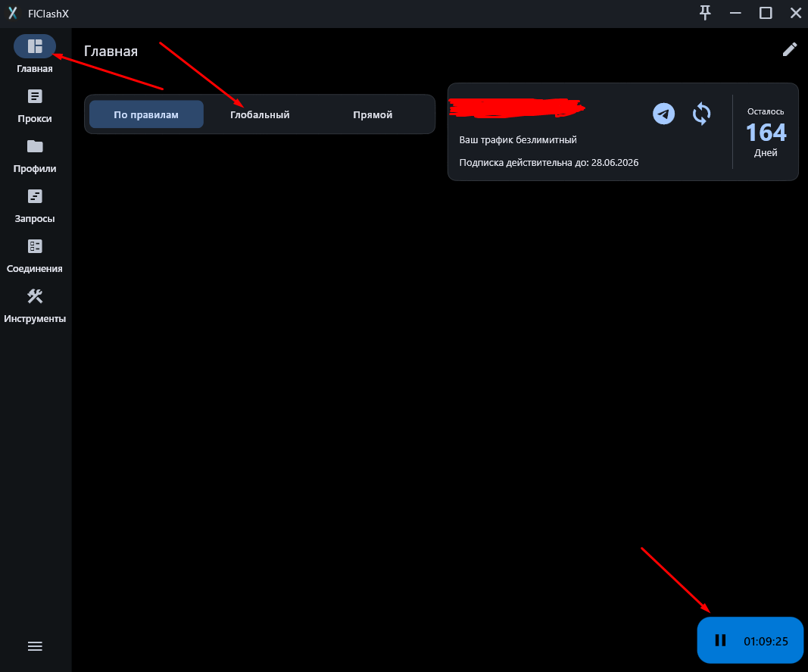
Task: Click the subscription refresh icon
Action: tap(700, 114)
